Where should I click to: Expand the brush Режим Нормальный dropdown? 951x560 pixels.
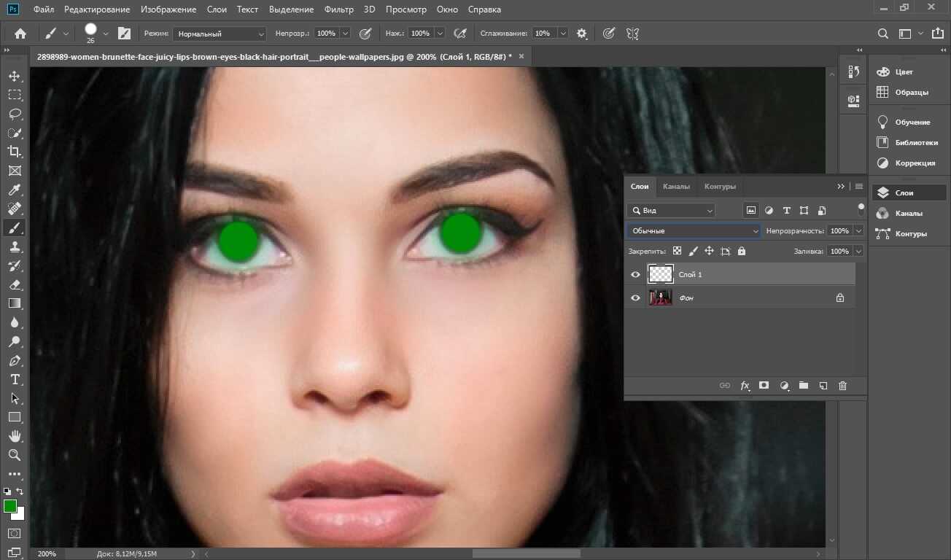(x=220, y=34)
